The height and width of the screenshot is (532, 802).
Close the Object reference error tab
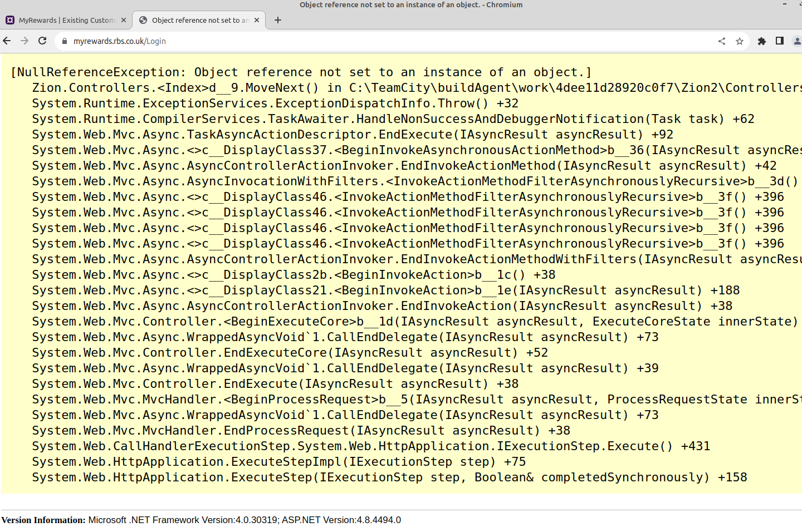click(257, 20)
